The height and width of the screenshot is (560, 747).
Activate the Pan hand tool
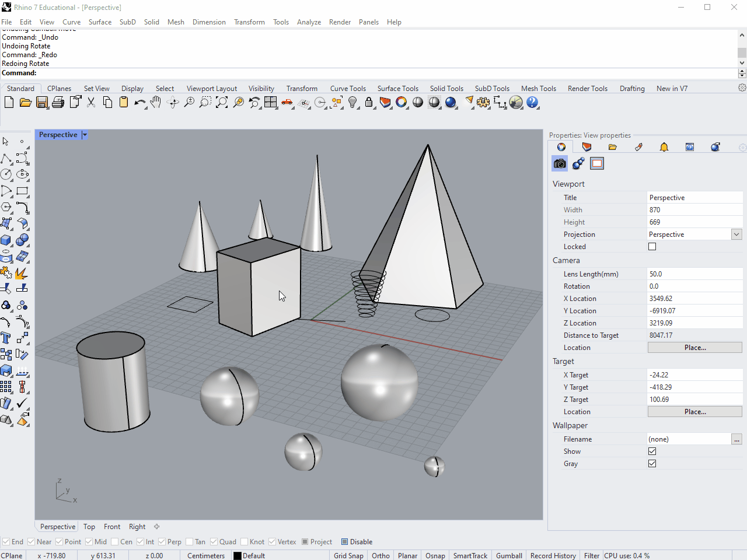pyautogui.click(x=156, y=103)
